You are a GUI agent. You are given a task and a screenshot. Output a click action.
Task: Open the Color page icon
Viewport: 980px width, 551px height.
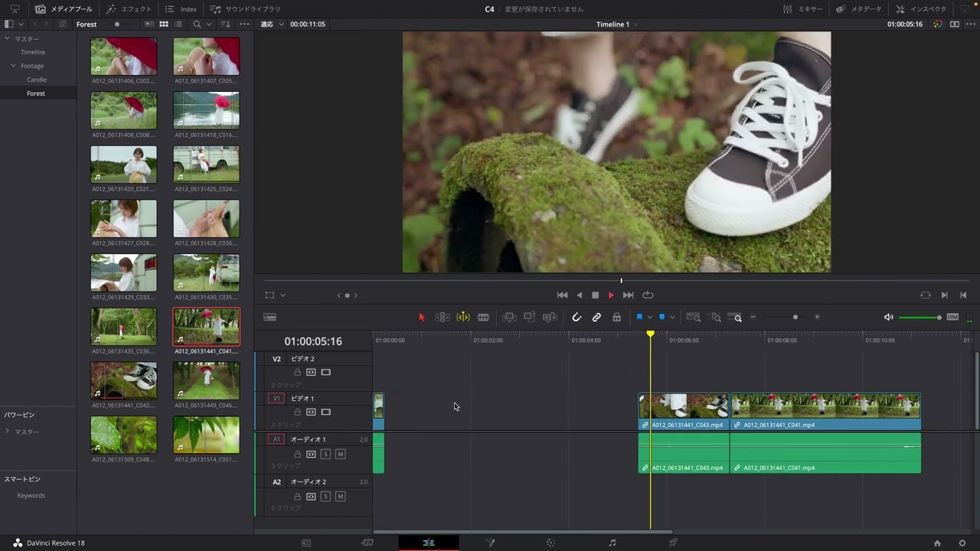550,543
